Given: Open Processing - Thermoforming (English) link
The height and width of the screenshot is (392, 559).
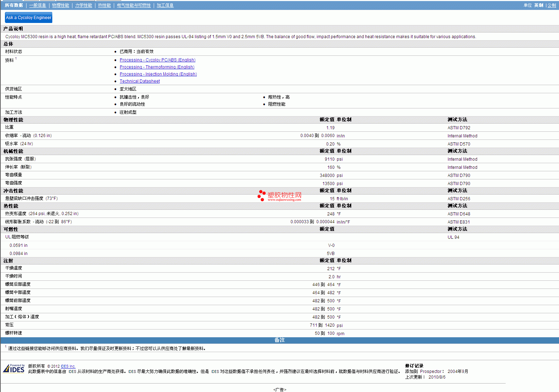Looking at the screenshot, I should point(157,67).
